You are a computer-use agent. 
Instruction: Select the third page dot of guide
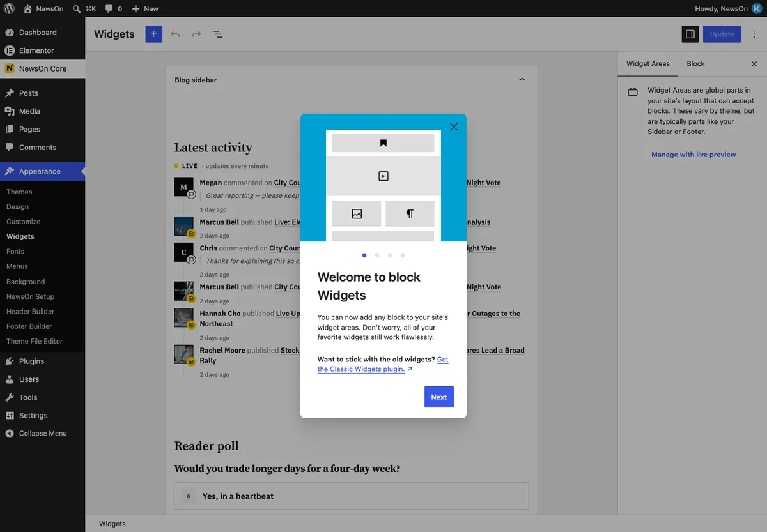pyautogui.click(x=390, y=255)
